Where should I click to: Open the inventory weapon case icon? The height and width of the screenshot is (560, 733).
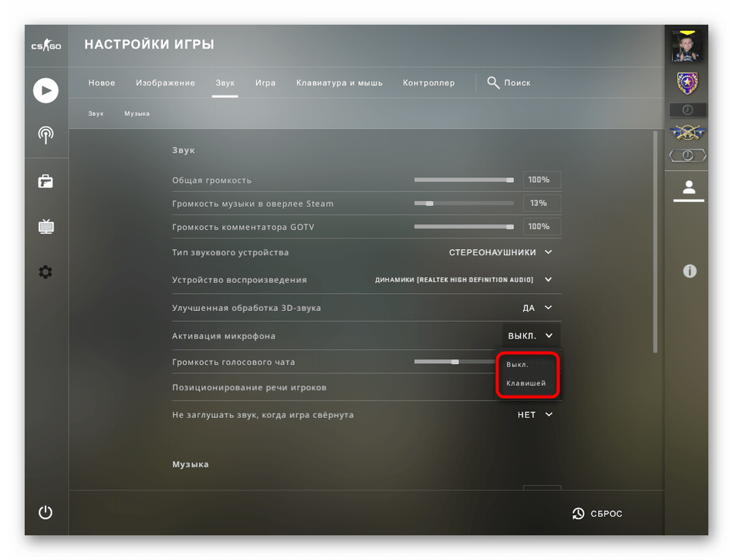coord(46,181)
